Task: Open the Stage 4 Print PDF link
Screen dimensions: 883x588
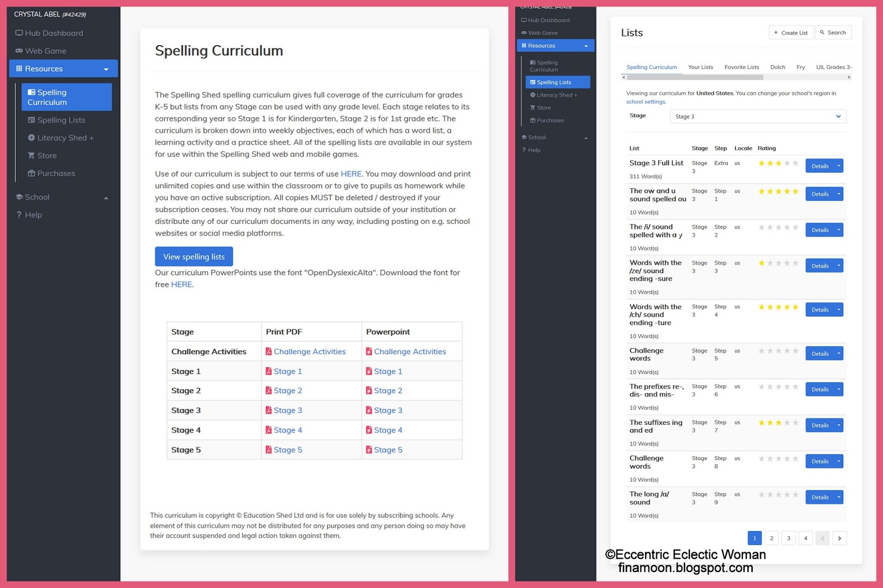Action: coord(288,430)
